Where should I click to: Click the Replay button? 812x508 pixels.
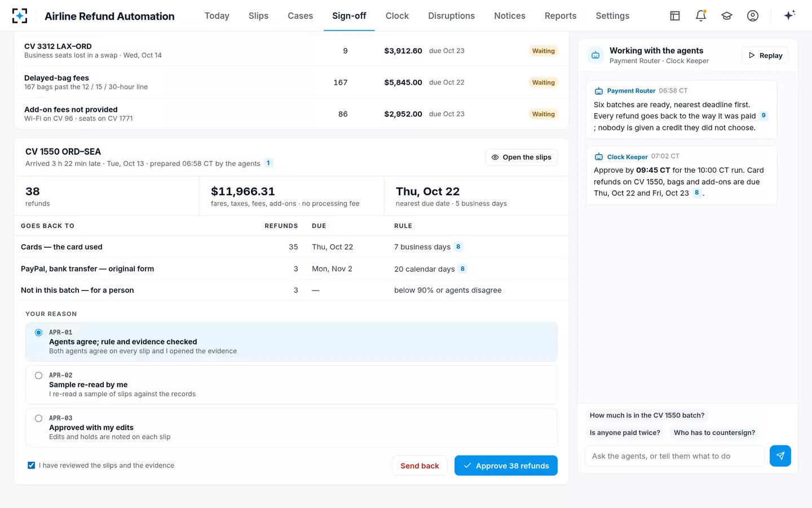[765, 55]
